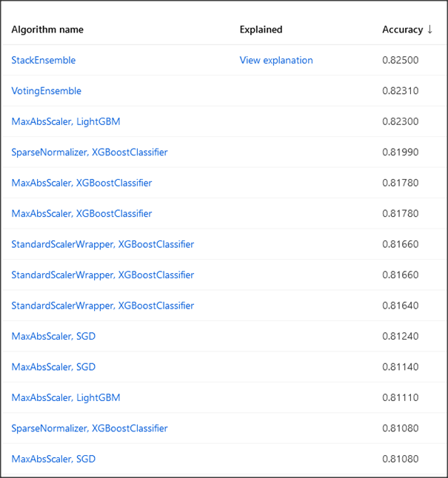
Task: Select MaxAbsScaler, SGD with 0.81080 accuracy
Action: tap(53, 459)
